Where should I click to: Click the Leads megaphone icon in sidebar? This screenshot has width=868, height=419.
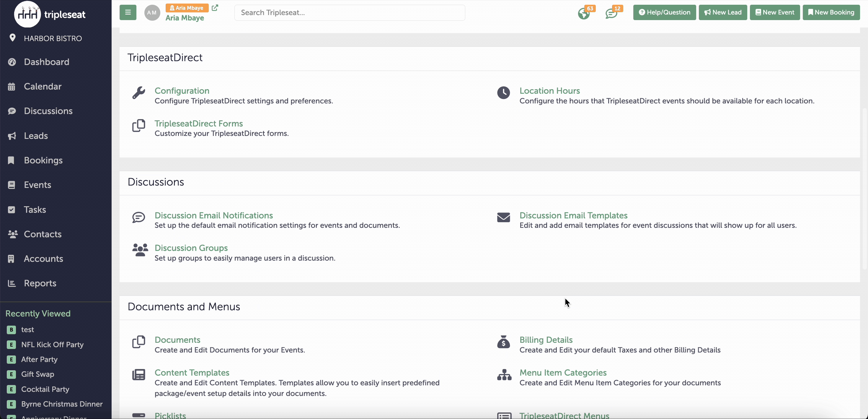(12, 136)
